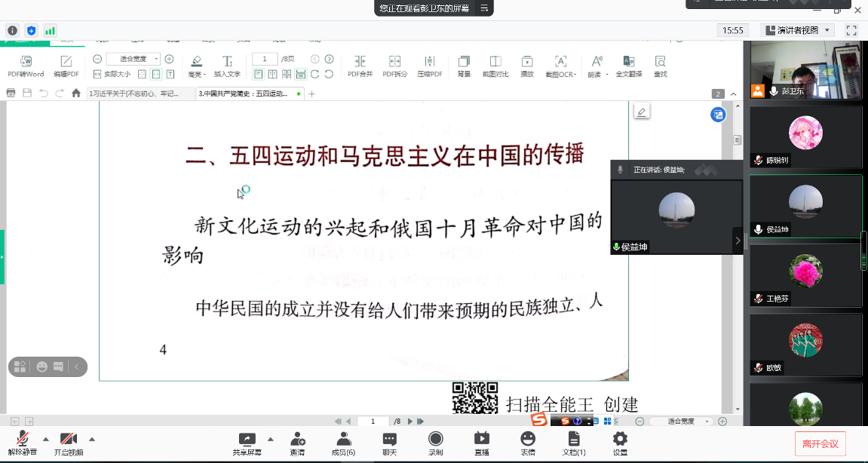Click the PDF转Word conversion icon

point(26,66)
